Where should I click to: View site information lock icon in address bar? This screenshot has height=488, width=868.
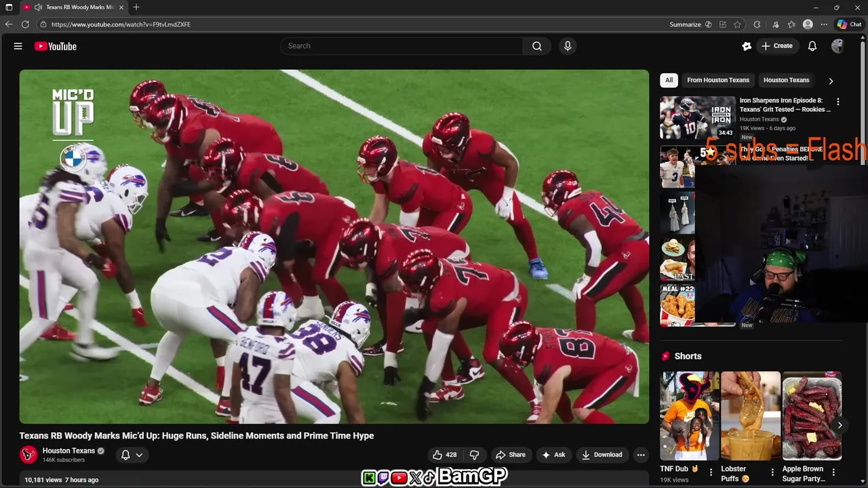43,24
